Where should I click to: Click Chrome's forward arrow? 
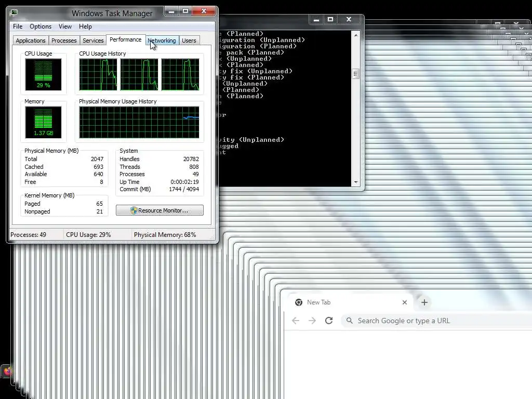point(312,321)
